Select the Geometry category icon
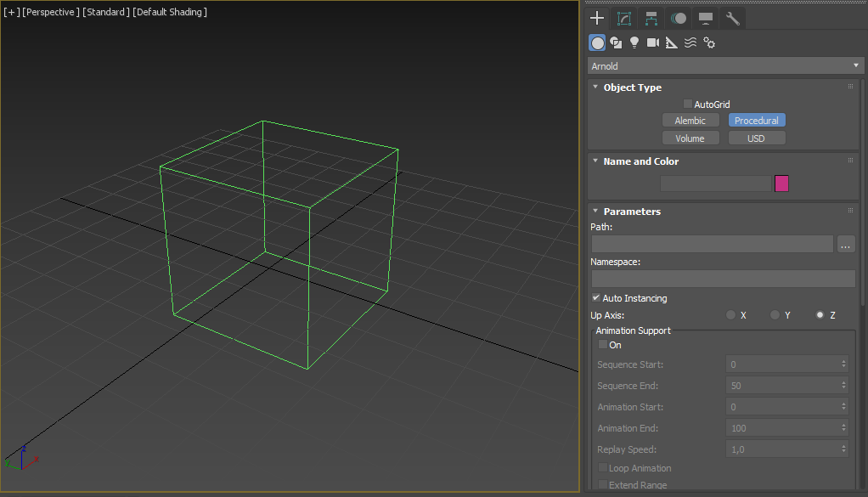The image size is (868, 497). (x=597, y=42)
